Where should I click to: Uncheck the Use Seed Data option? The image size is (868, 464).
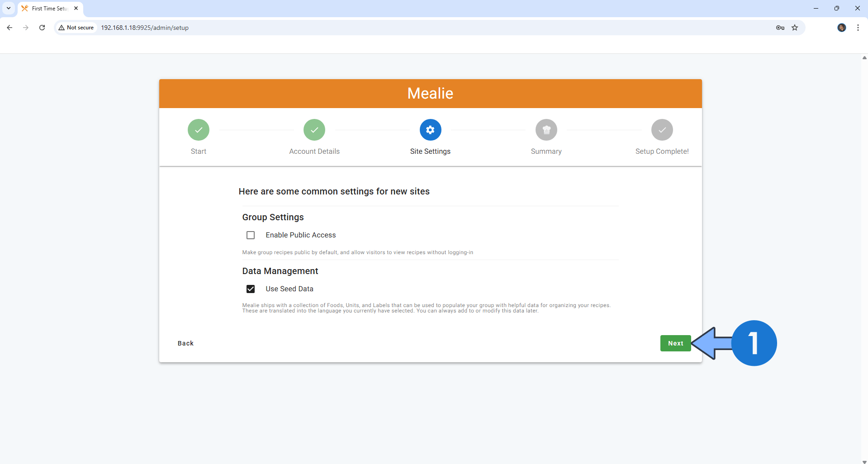pyautogui.click(x=251, y=289)
